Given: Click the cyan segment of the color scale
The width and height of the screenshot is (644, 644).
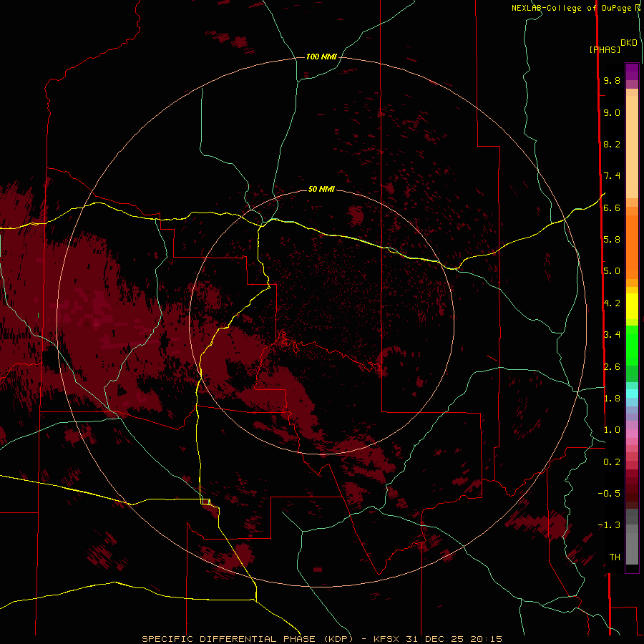Looking at the screenshot, I should [x=632, y=394].
